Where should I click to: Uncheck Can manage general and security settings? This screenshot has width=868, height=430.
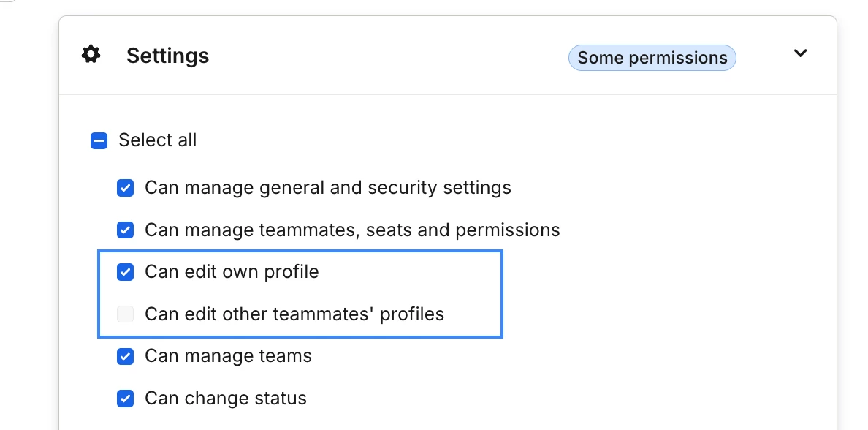pos(125,189)
